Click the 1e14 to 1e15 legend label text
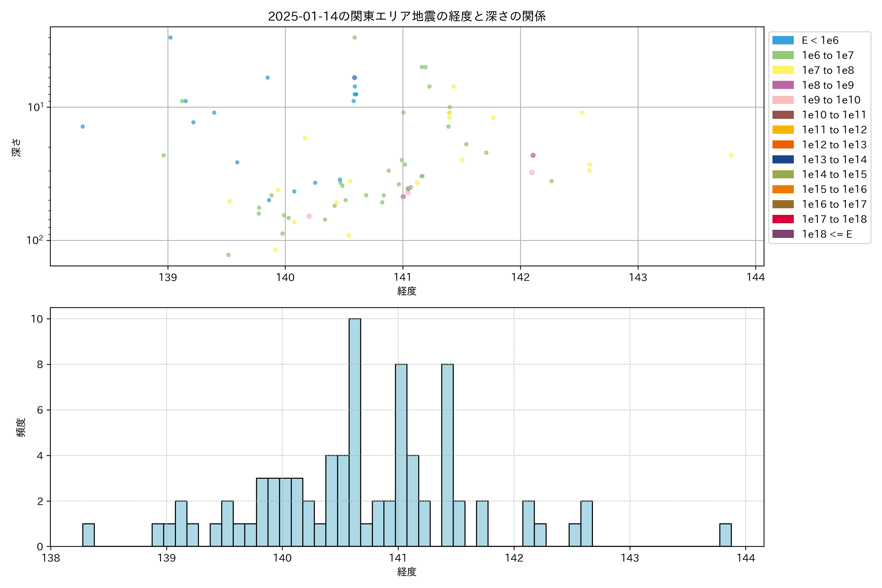The image size is (882, 588). [x=834, y=174]
